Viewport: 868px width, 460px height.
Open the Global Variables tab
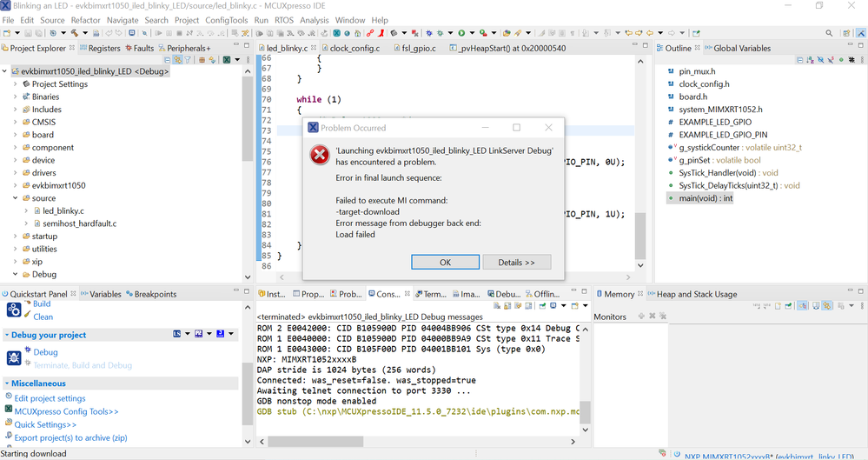[738, 48]
